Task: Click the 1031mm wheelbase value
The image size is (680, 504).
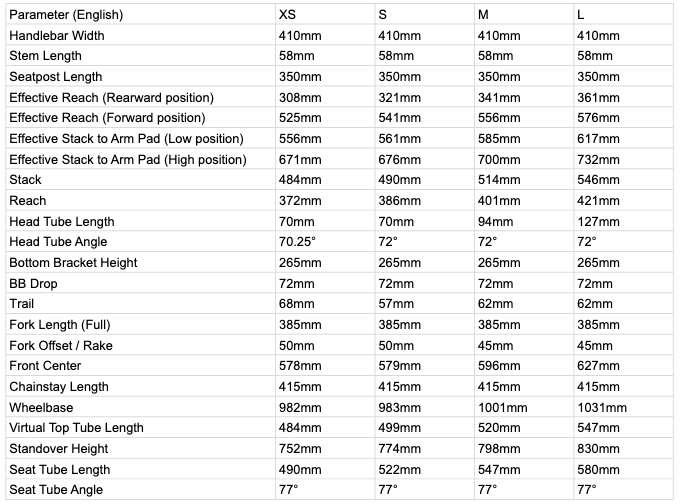Action: pos(602,407)
